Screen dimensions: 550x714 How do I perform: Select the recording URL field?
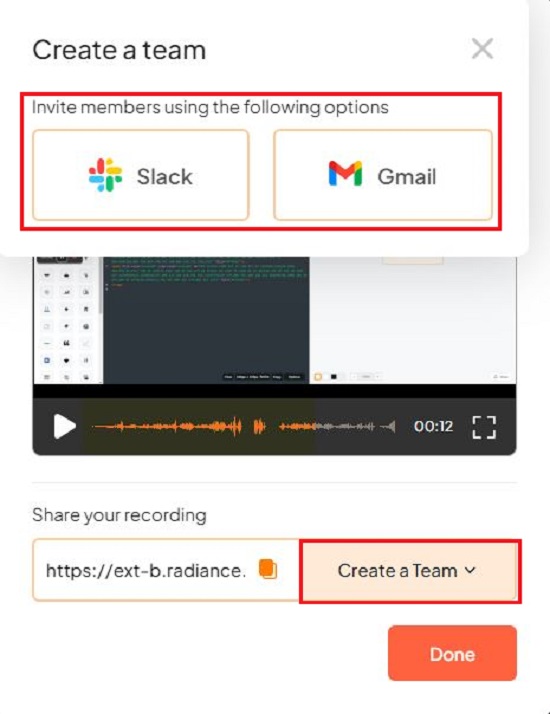pos(166,570)
